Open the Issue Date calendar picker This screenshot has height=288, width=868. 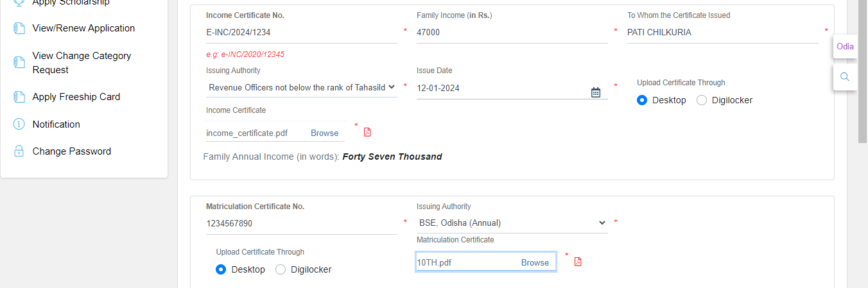click(x=595, y=92)
